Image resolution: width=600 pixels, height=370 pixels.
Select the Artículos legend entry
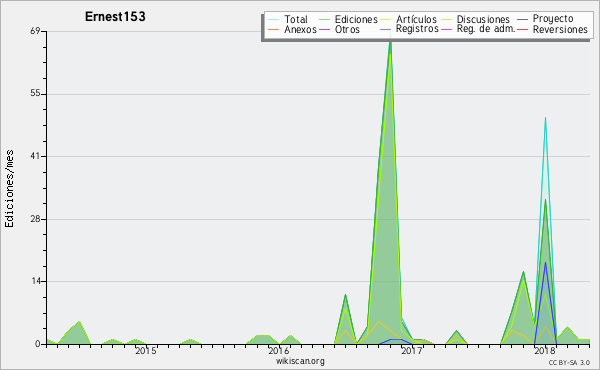click(408, 19)
